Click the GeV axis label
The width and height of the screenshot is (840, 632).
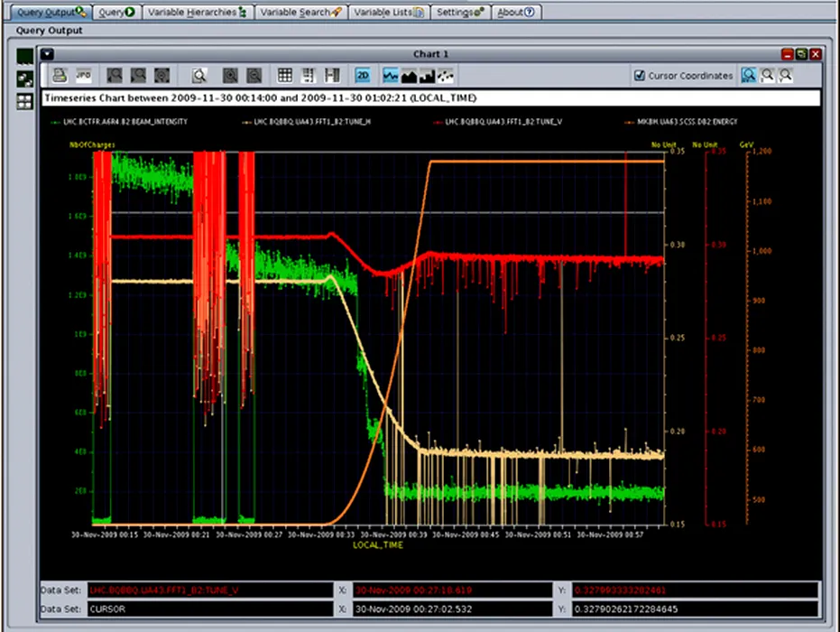tap(746, 144)
